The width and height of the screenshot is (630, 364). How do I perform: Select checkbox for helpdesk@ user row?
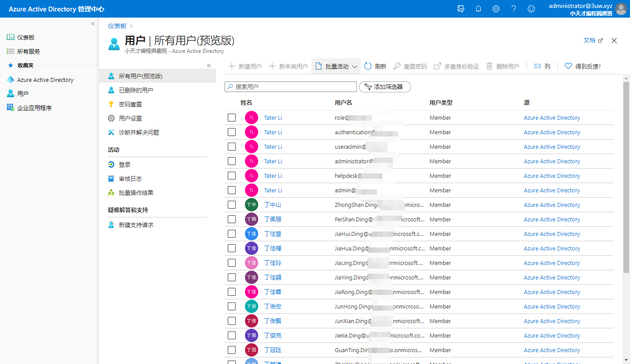[232, 176]
